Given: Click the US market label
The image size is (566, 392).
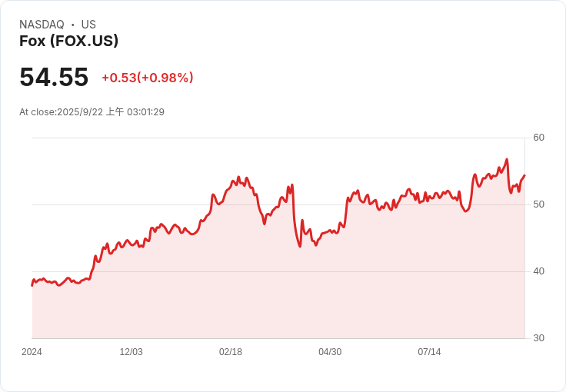Looking at the screenshot, I should point(88,25).
